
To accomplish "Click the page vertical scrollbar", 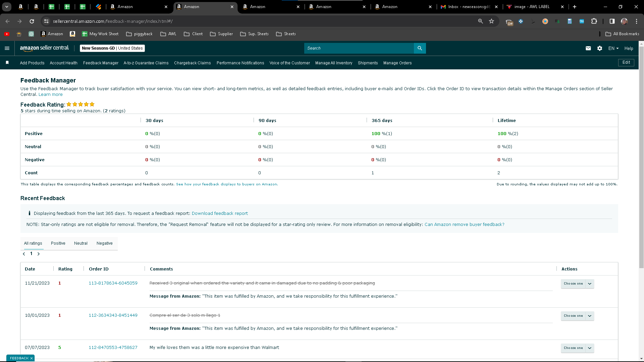I will coord(641,158).
